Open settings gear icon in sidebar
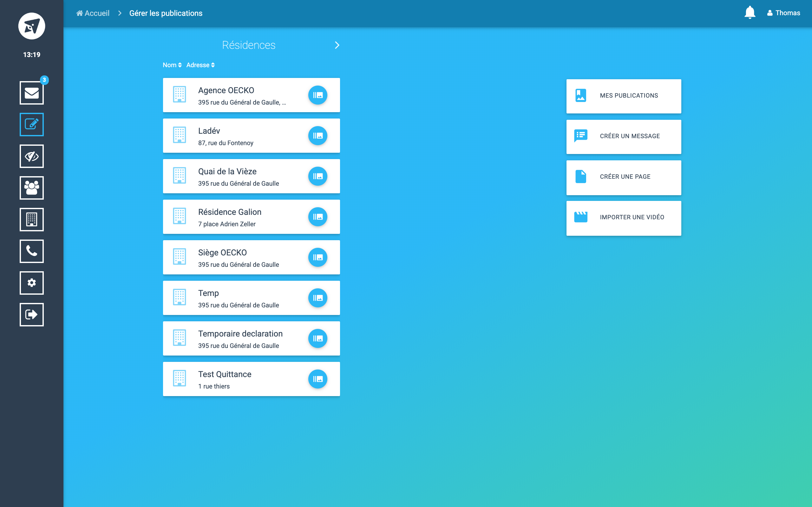812x507 pixels. 31,283
